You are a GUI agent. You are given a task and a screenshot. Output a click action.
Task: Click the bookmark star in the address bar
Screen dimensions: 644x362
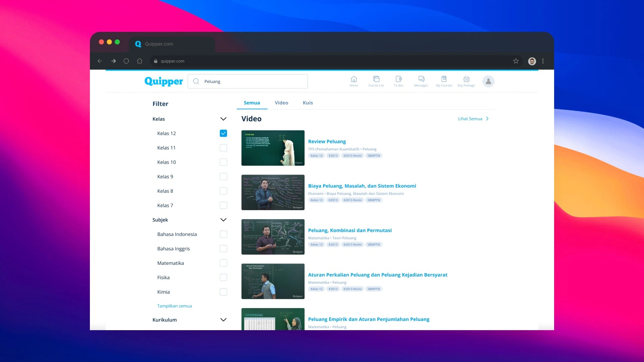click(516, 61)
